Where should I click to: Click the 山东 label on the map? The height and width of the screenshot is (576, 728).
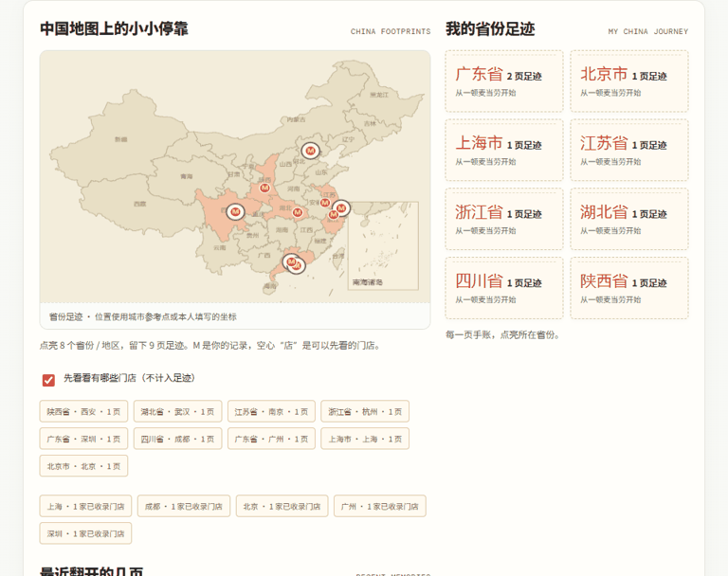click(x=321, y=172)
